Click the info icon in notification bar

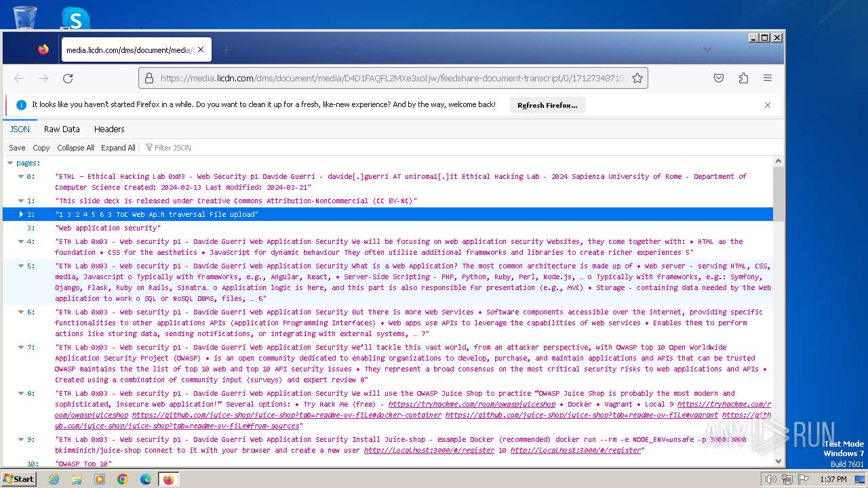pos(21,105)
